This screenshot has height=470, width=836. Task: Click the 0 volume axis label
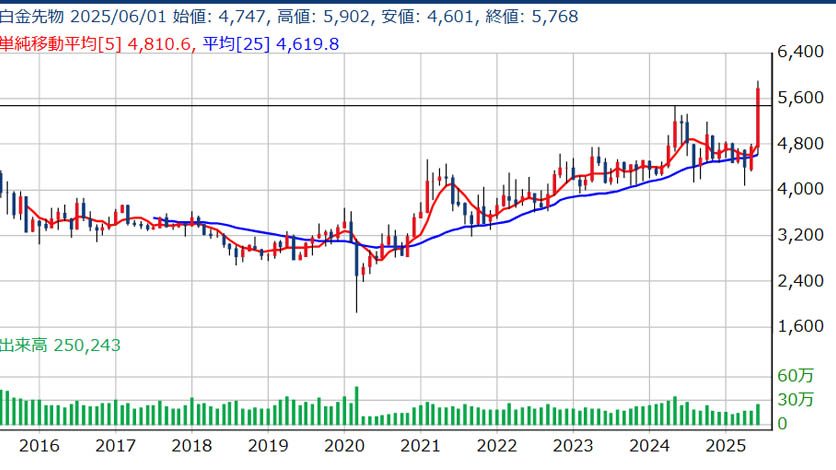pyautogui.click(x=782, y=424)
